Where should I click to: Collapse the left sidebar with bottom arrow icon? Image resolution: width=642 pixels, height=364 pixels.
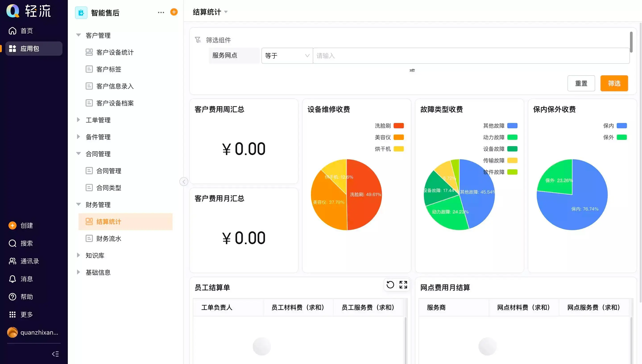[x=55, y=354]
